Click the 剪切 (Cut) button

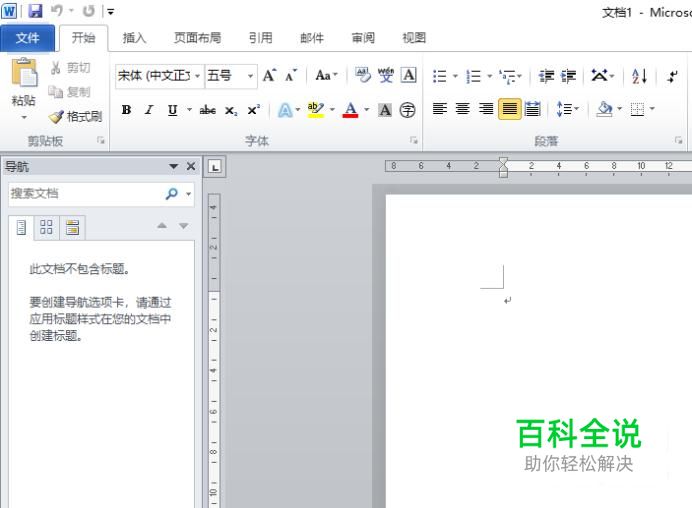pyautogui.click(x=71, y=68)
